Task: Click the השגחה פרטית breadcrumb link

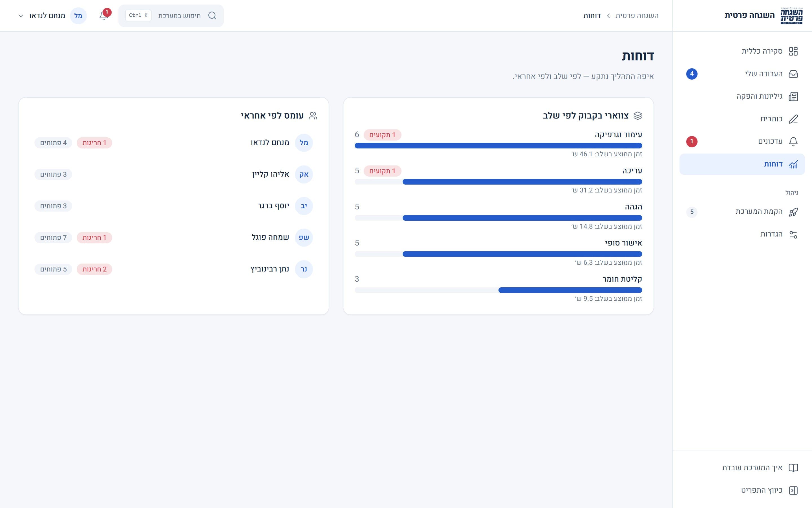Action: click(x=637, y=16)
